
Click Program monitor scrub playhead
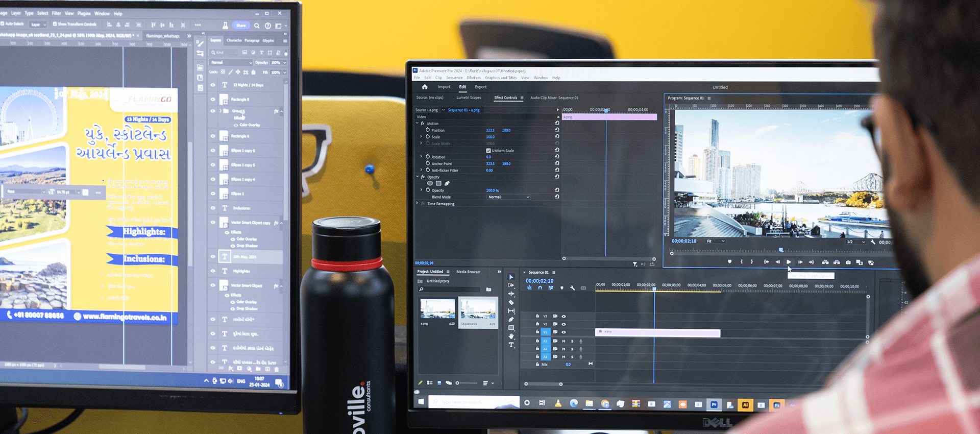[x=781, y=250]
